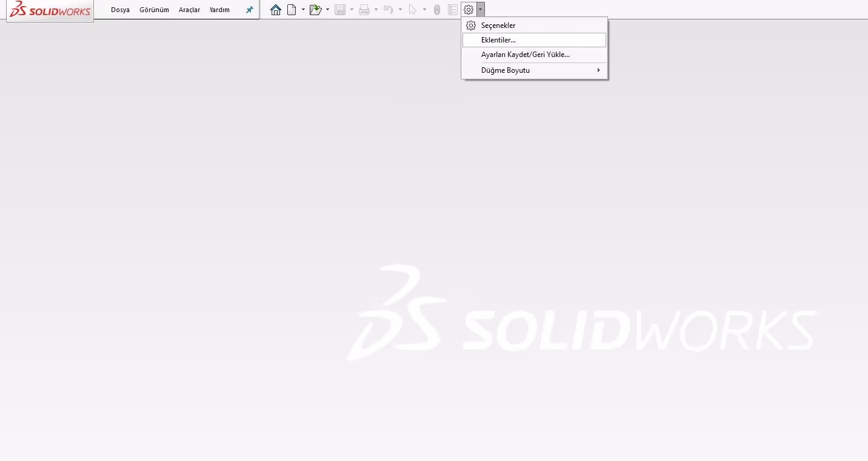Expand the Save dropdown arrow
This screenshot has height=461, width=868.
(x=352, y=10)
